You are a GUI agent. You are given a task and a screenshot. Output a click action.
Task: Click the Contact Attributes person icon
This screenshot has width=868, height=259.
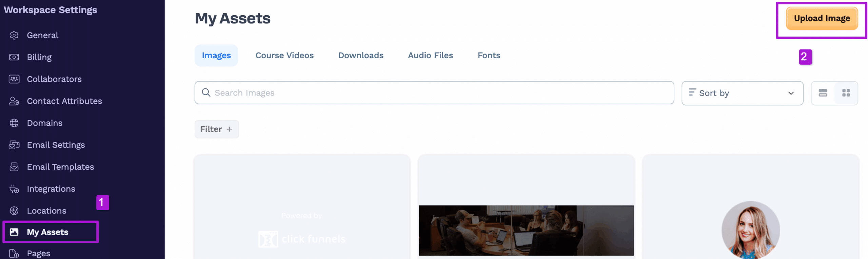point(14,101)
